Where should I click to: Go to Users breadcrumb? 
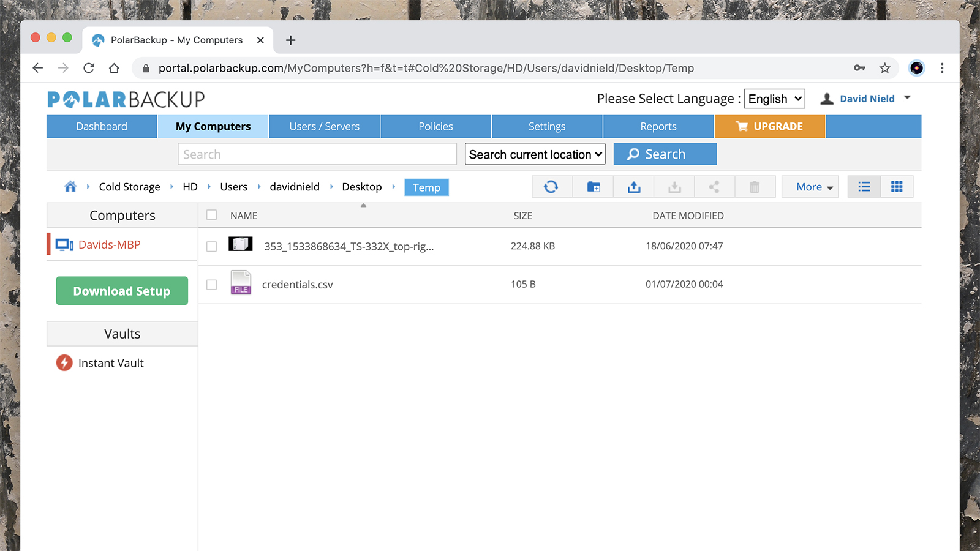[x=234, y=187]
